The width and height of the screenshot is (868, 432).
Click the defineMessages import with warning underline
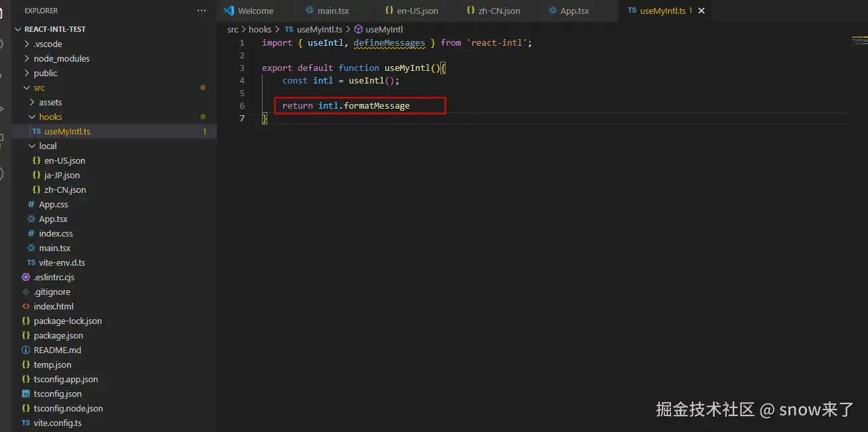pyautogui.click(x=389, y=42)
